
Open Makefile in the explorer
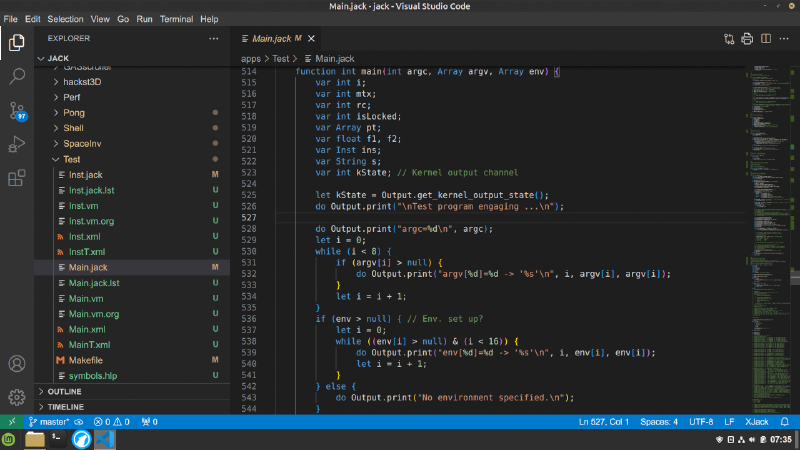click(x=86, y=359)
